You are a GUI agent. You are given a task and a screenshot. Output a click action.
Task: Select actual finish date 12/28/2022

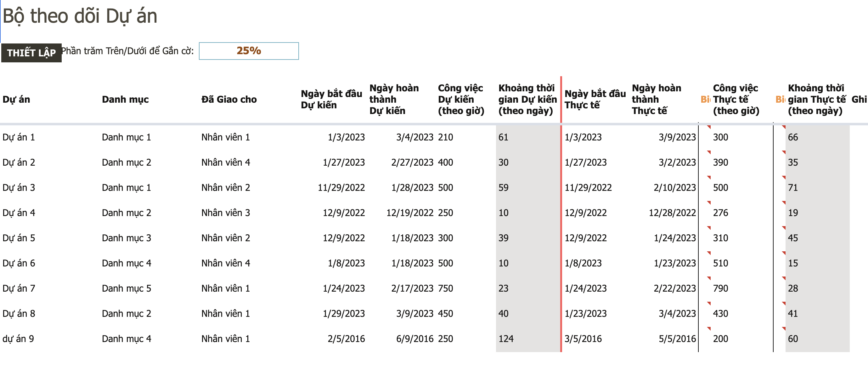[672, 213]
